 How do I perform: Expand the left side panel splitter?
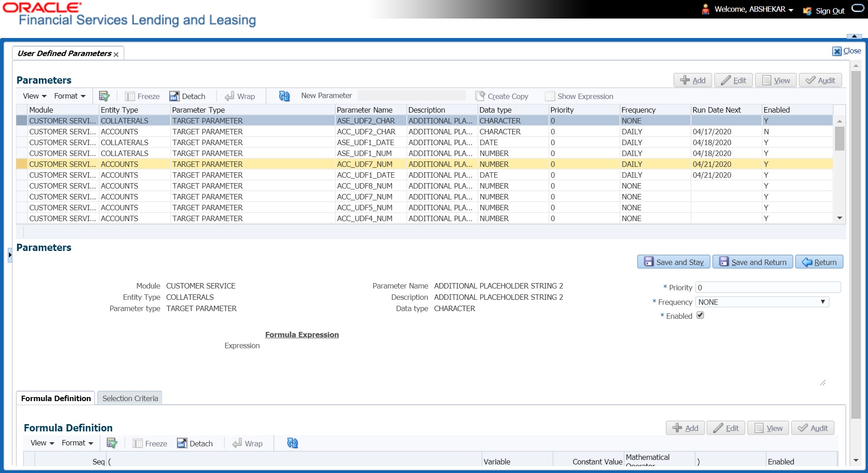click(x=10, y=255)
